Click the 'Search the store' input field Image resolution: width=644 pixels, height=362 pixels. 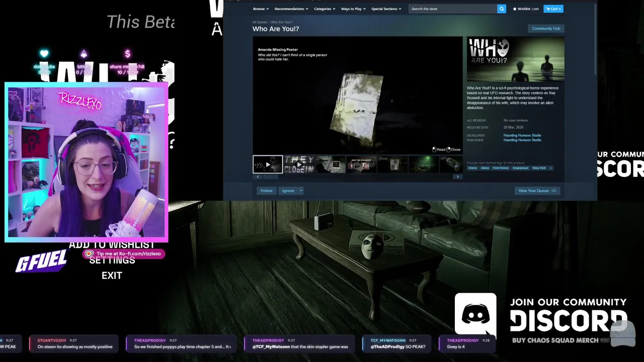click(x=453, y=9)
